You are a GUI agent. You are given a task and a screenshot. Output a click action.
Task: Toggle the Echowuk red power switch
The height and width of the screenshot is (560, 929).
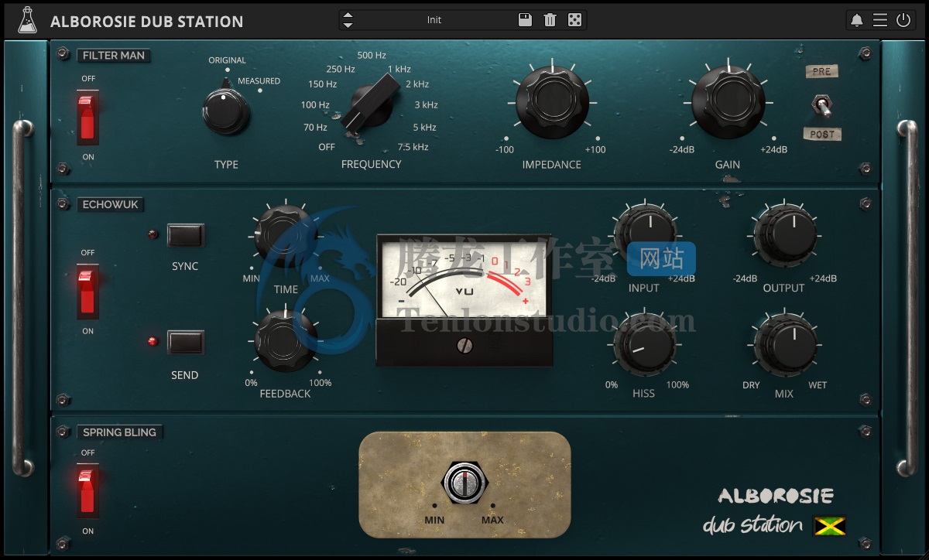coord(87,292)
